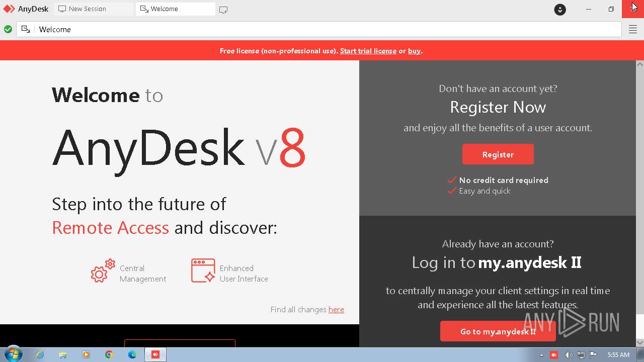Image resolution: width=644 pixels, height=362 pixels.
Task: Launch Google Chrome from taskbar
Action: (109, 354)
